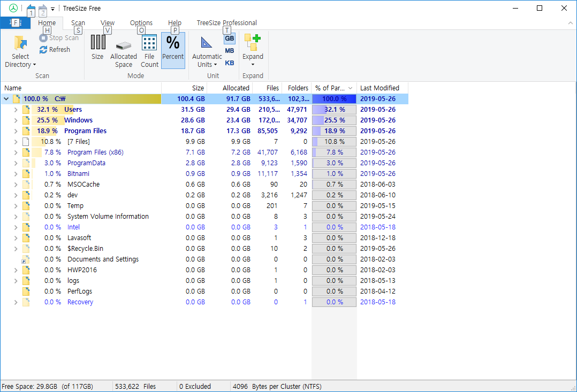Open the TreeSize Professional tab

pos(227,23)
